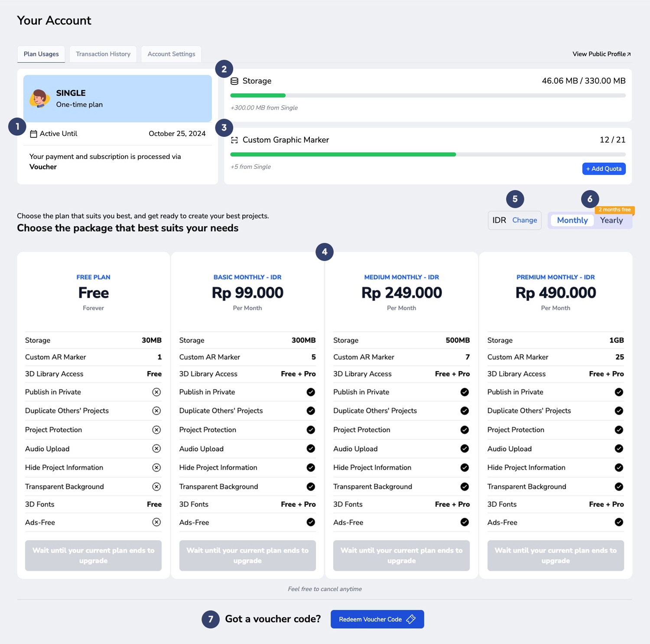Click the calendar icon beside Active Until
This screenshot has width=650, height=644.
tap(33, 134)
